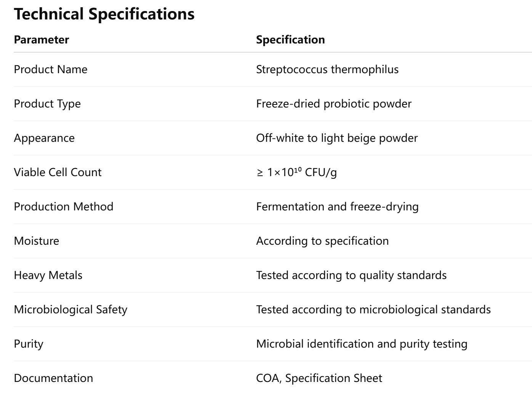
Task: Click Off-white to light beige powder text
Action: [337, 138]
